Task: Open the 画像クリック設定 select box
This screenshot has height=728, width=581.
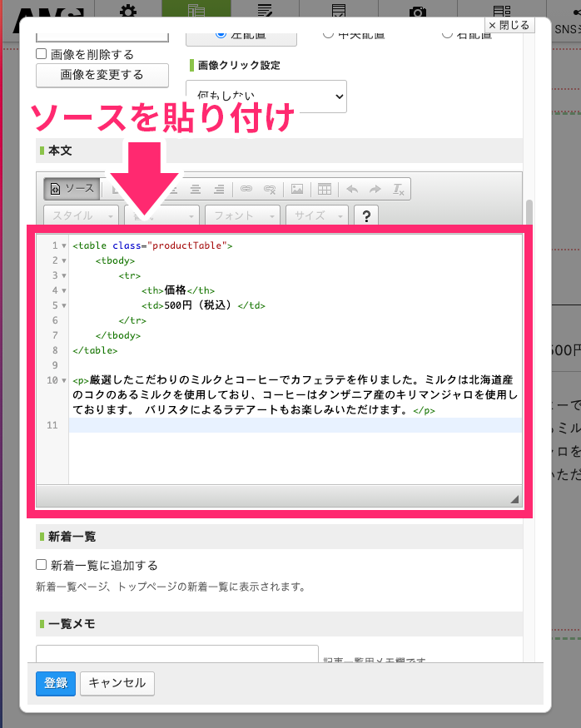Action: point(266,97)
